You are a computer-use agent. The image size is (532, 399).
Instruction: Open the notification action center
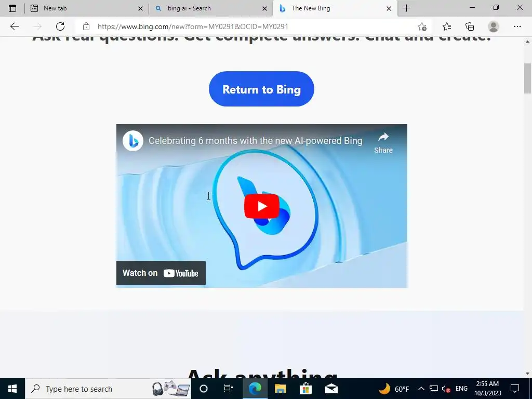tap(515, 389)
